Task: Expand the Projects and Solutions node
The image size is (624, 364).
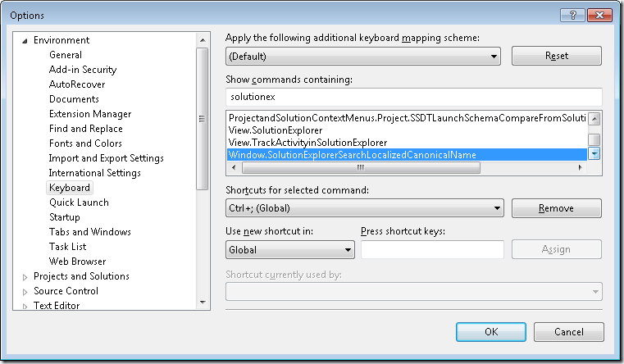Action: (25, 277)
